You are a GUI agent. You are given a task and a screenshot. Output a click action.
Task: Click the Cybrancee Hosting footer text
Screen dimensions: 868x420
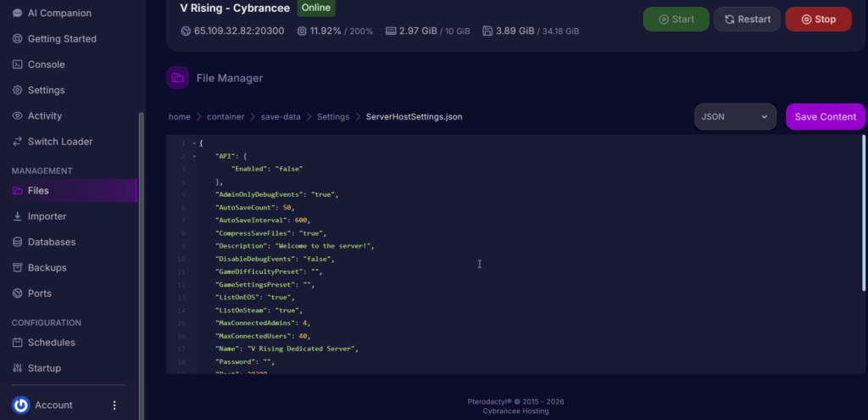coord(515,412)
